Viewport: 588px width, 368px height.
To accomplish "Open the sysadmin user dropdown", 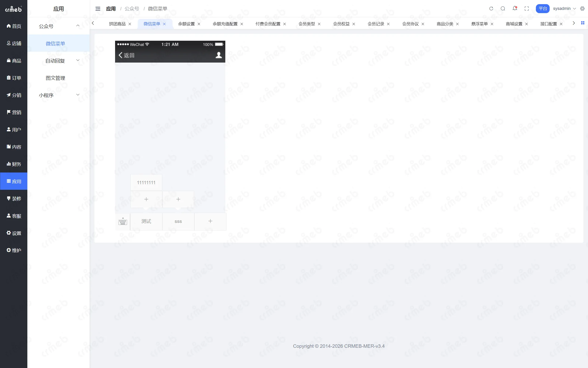I will tap(564, 9).
